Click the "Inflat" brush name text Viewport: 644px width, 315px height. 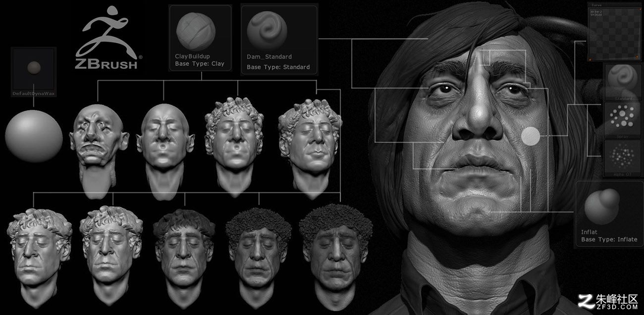(x=589, y=232)
